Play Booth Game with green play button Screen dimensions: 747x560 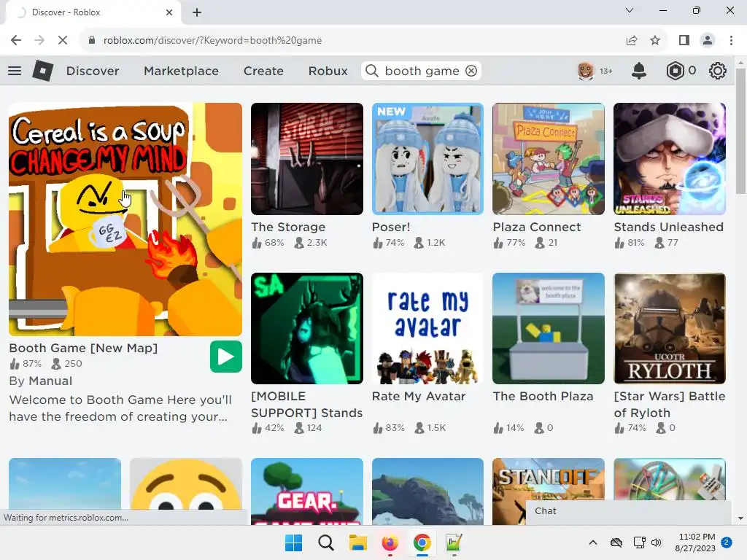226,357
